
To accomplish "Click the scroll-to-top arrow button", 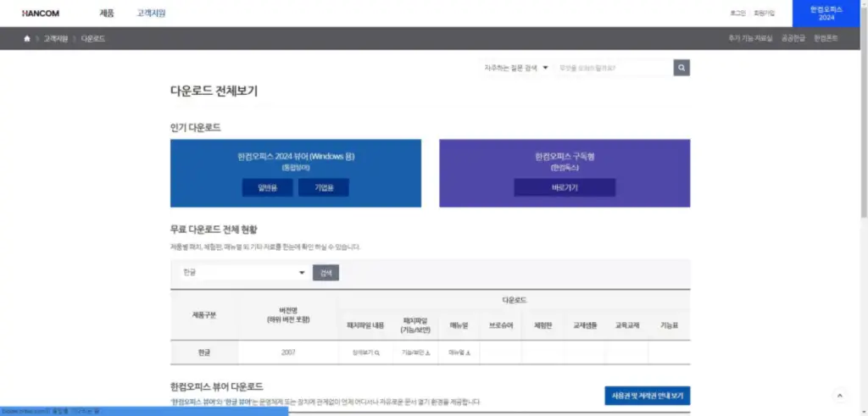I will [840, 396].
